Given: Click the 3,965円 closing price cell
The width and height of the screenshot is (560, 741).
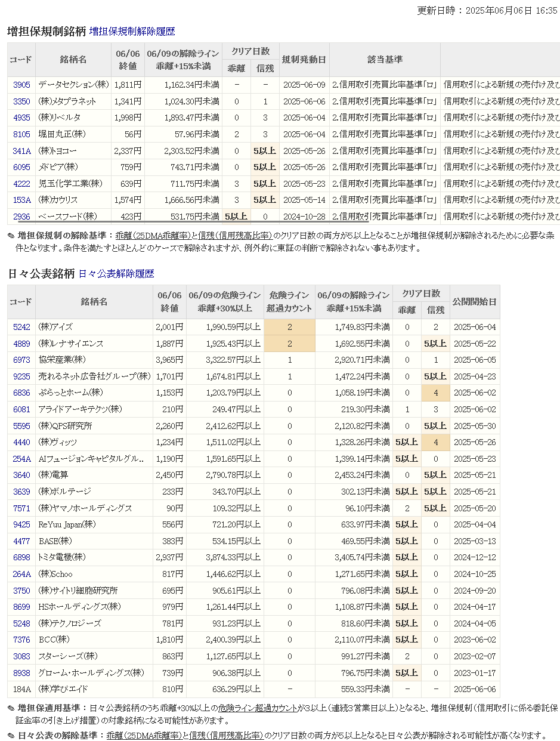Looking at the screenshot, I should tap(169, 360).
